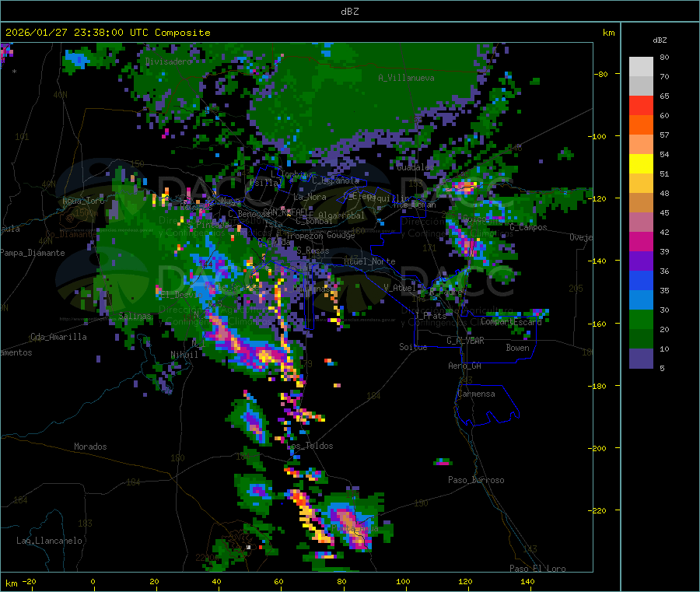Click the Aero_GA map label
Image resolution: width=700 pixels, height=592 pixels.
(x=464, y=366)
